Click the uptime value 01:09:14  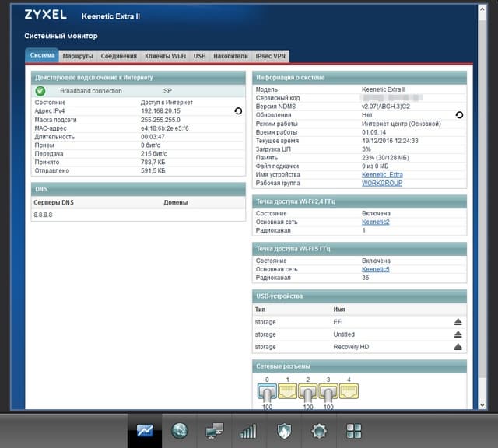click(373, 132)
